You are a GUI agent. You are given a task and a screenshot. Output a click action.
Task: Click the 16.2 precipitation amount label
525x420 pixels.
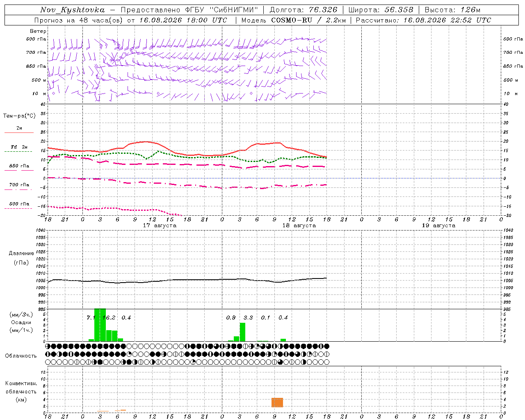pos(109,317)
